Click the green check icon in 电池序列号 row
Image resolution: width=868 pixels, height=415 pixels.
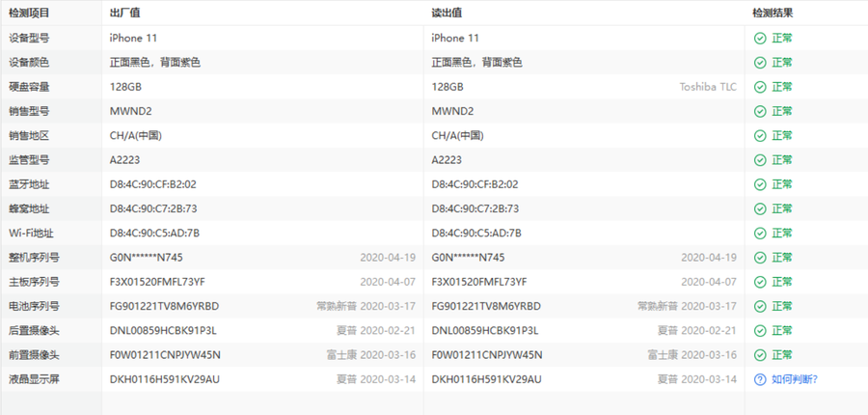tap(760, 306)
